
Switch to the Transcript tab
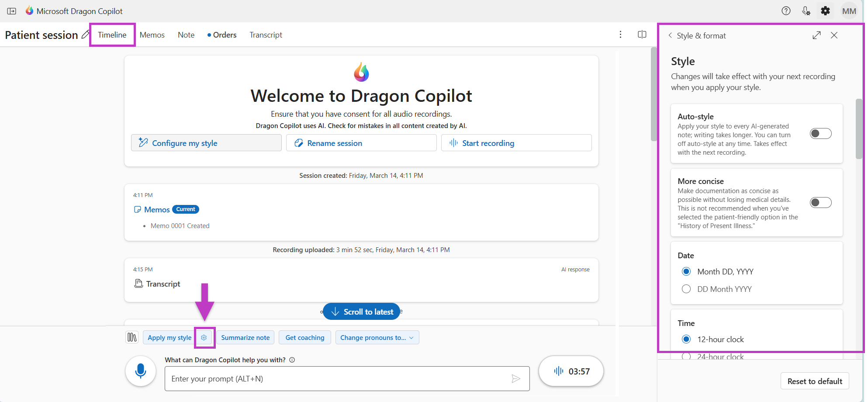(x=266, y=35)
